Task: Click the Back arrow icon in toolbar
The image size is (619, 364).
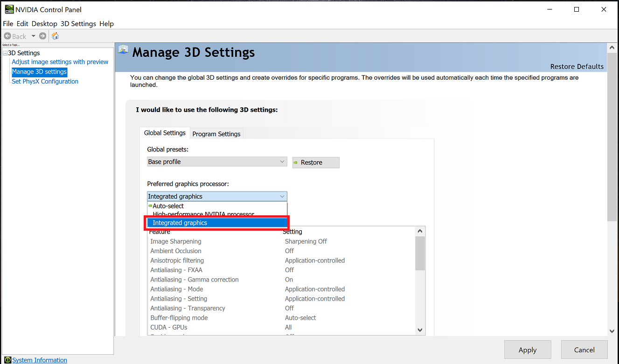Action: (7, 36)
